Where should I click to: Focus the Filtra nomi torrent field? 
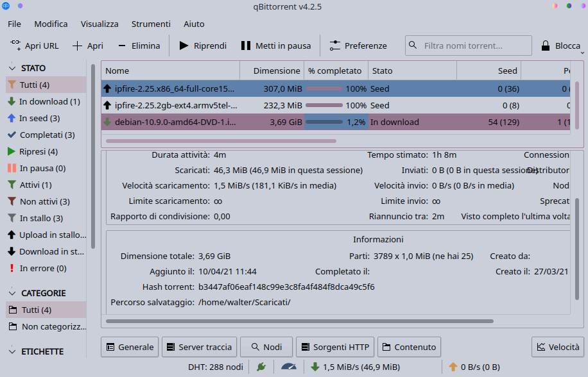469,46
